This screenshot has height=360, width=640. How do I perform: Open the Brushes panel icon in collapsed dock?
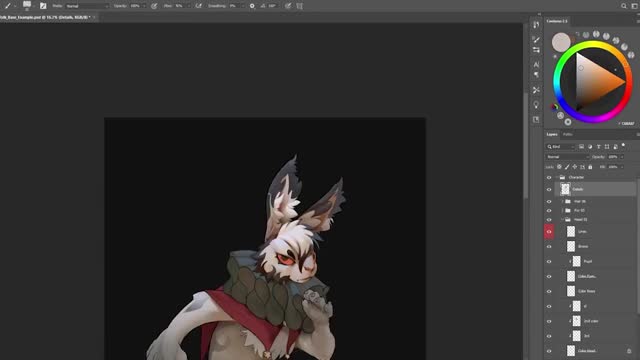(536, 40)
